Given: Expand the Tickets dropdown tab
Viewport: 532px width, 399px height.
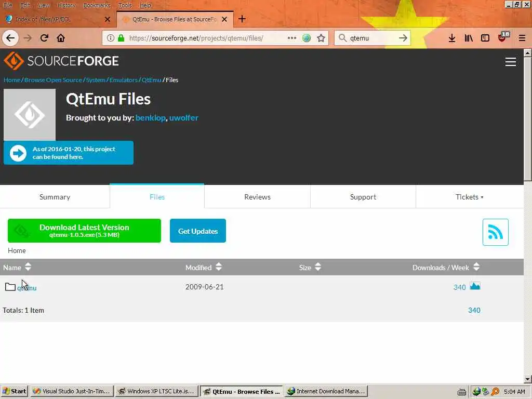Looking at the screenshot, I should pyautogui.click(x=470, y=197).
